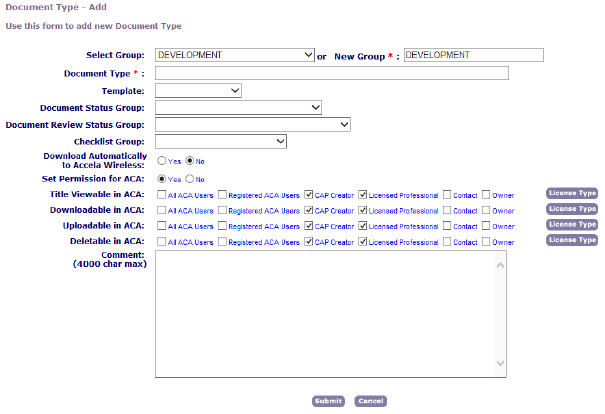Uncheck Licensed Professional for Downloadable in ACA
Image resolution: width=605 pixels, height=414 pixels.
tap(363, 210)
